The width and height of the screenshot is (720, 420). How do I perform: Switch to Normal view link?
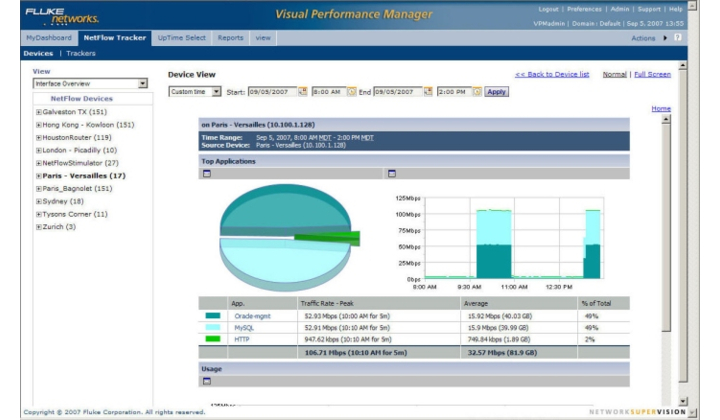tap(614, 74)
